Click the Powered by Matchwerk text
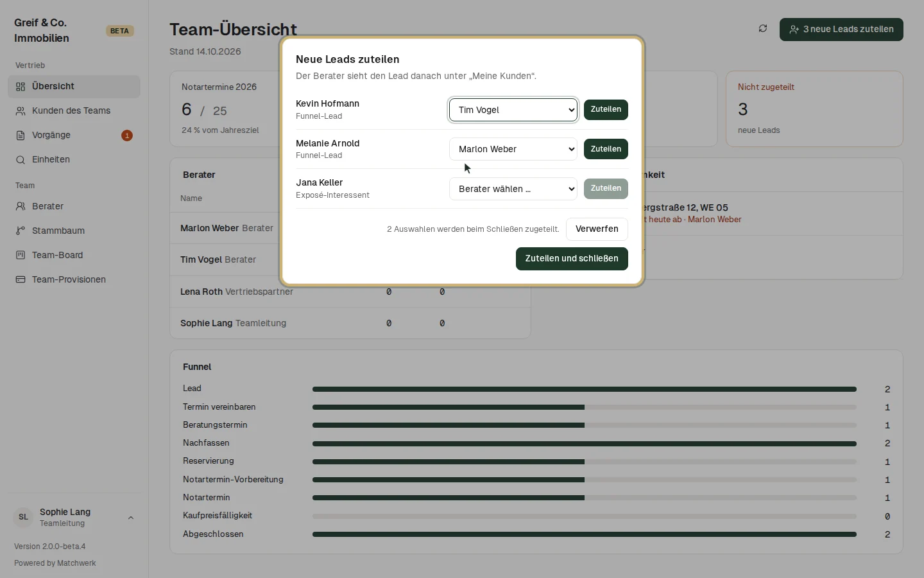The image size is (924, 578). coord(55,563)
